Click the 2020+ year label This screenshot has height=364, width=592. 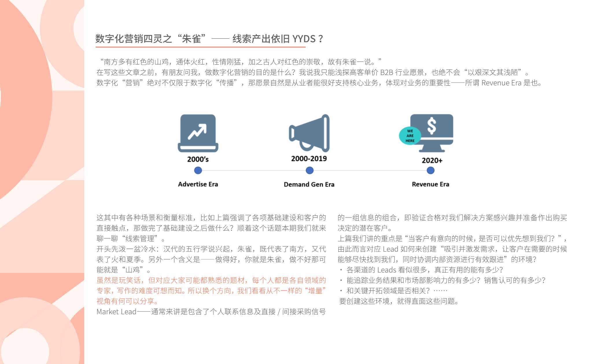(x=432, y=160)
